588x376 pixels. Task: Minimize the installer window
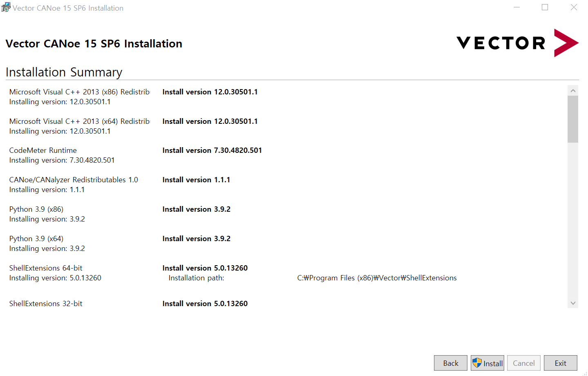coord(516,7)
